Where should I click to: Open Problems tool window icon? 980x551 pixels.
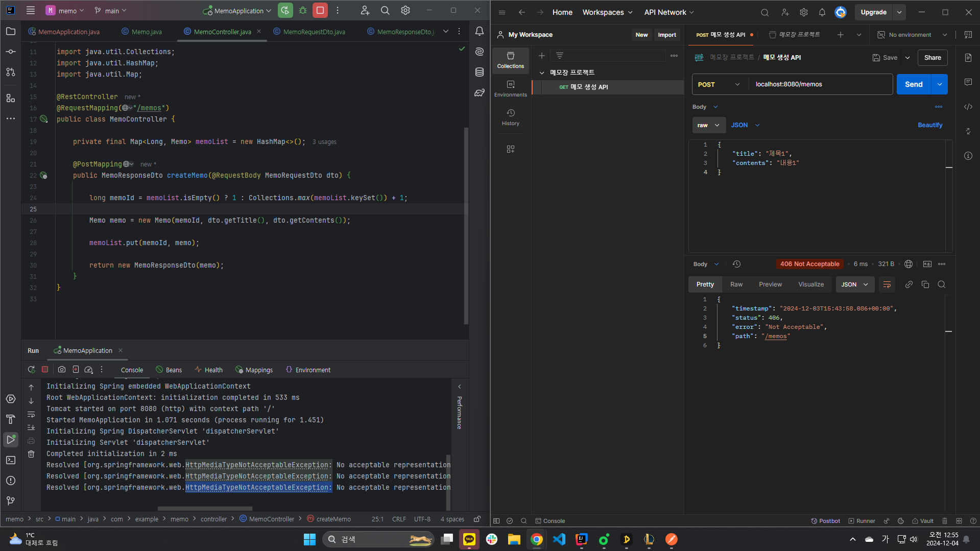click(11, 481)
